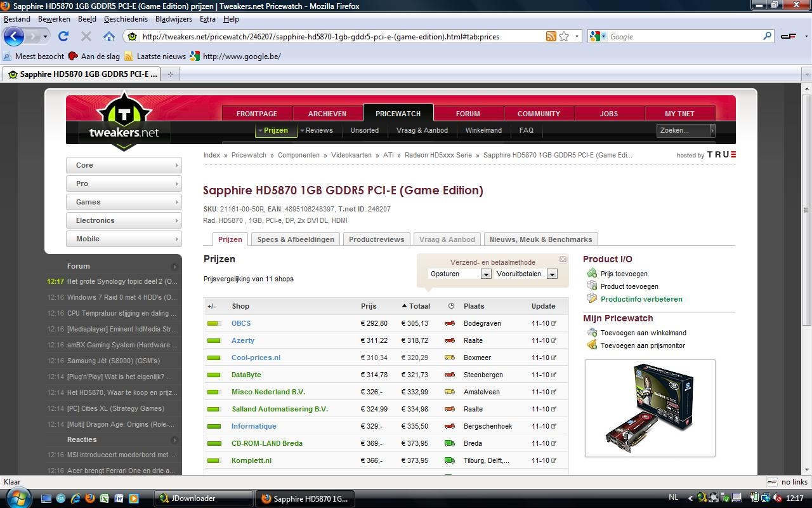Viewport: 812px width, 508px height.
Task: Close the Verzend- en betaalmethode box
Action: click(x=563, y=259)
